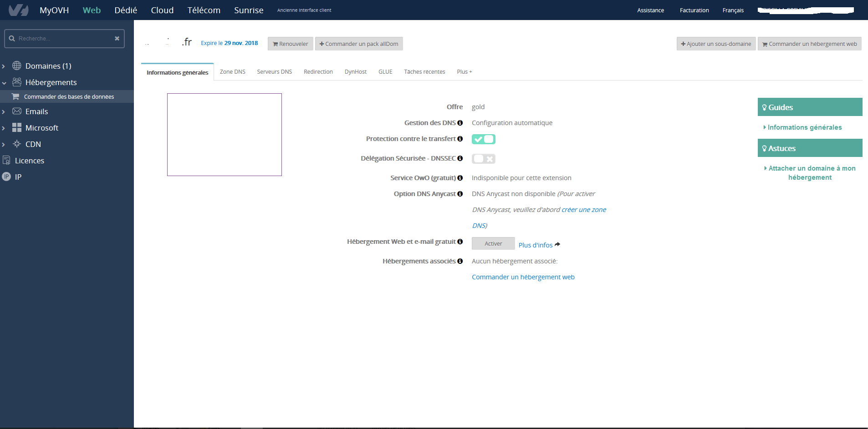The height and width of the screenshot is (429, 868).
Task: Click Commander un hébergement web link below associations
Action: tap(523, 277)
